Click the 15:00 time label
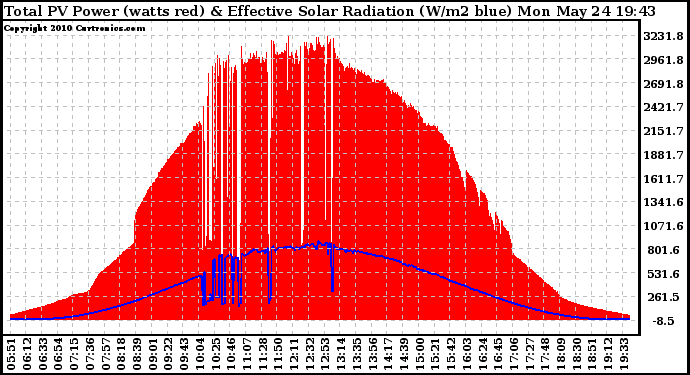Image resolution: width=690 pixels, height=375 pixels. pos(419,354)
